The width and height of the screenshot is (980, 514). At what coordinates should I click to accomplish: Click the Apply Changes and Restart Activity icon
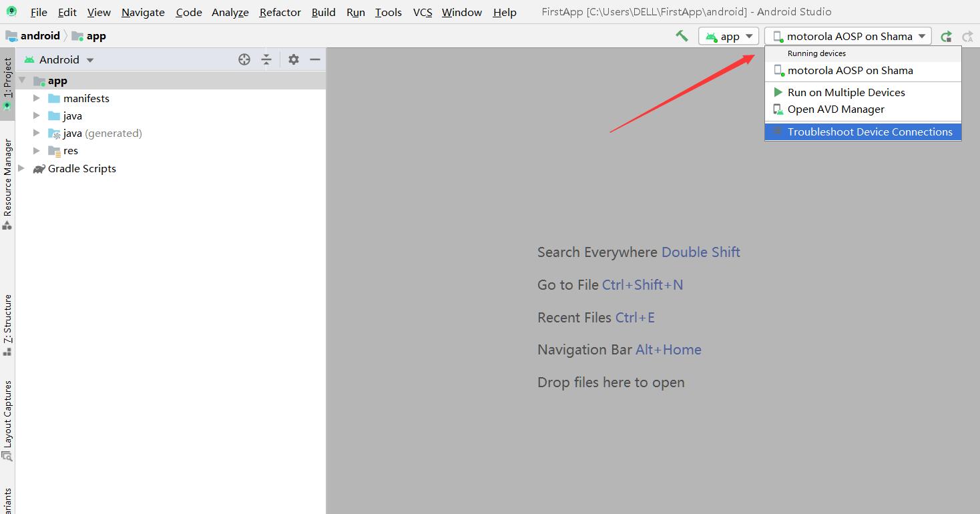[x=946, y=36]
